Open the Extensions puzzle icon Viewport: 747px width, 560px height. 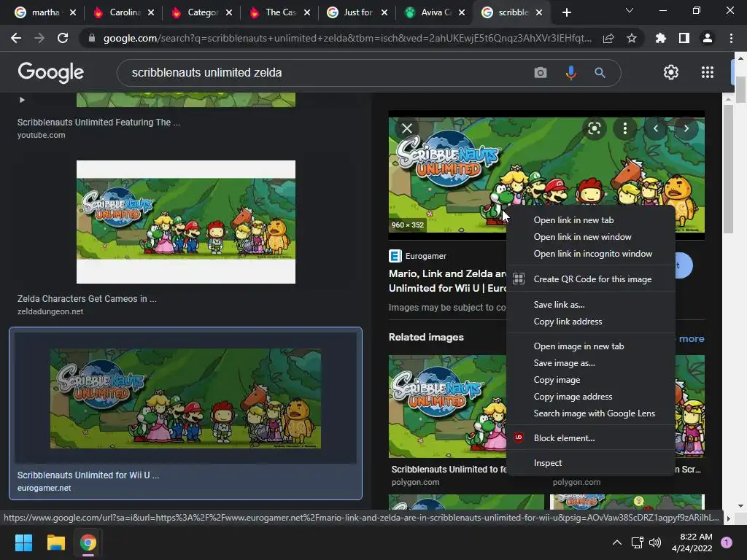(x=660, y=38)
